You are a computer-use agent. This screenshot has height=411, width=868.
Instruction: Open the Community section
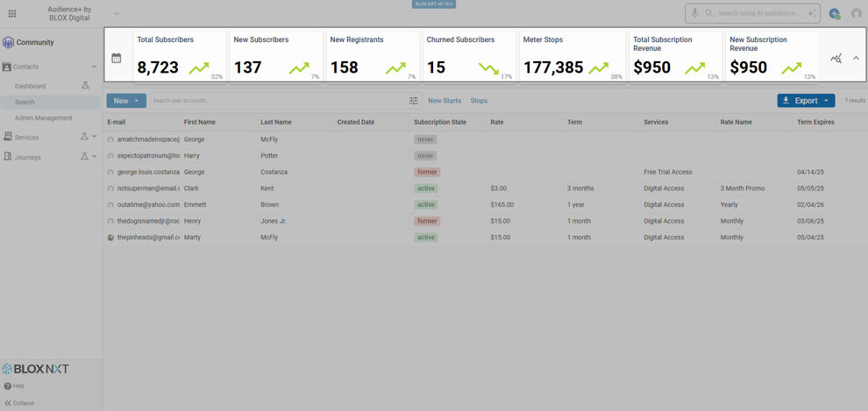click(x=29, y=43)
